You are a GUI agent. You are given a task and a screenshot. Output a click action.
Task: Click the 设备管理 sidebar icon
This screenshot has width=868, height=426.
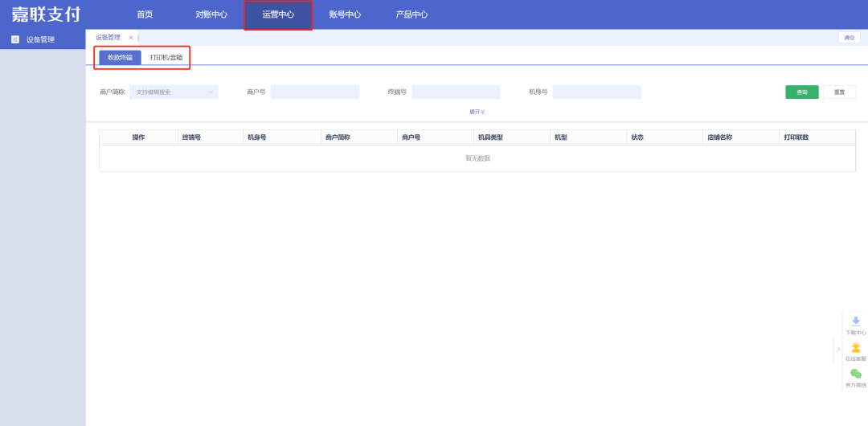click(x=15, y=39)
